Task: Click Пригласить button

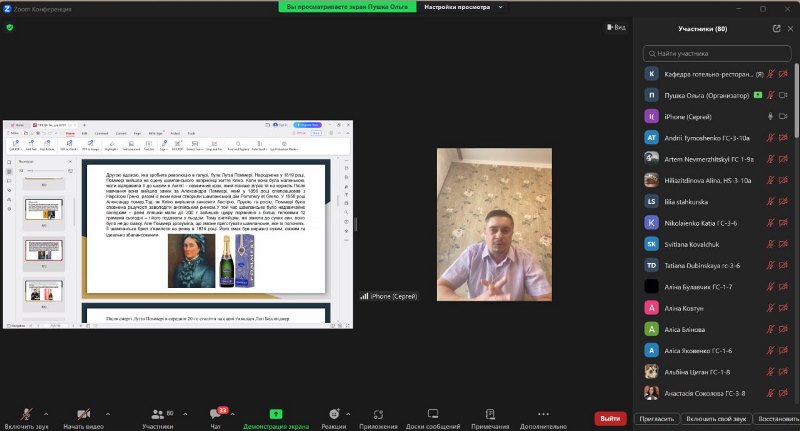Action: 656,419
